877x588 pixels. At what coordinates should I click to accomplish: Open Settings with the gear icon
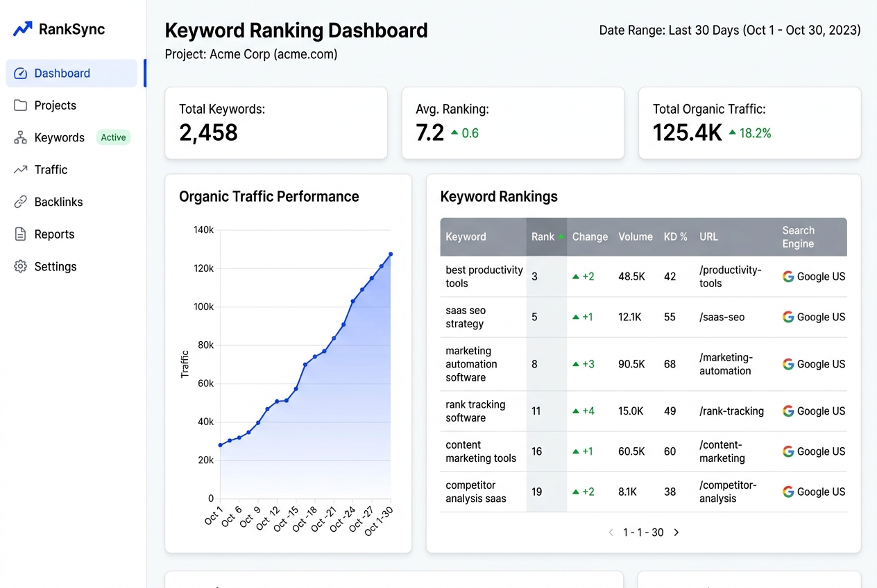pyautogui.click(x=20, y=266)
